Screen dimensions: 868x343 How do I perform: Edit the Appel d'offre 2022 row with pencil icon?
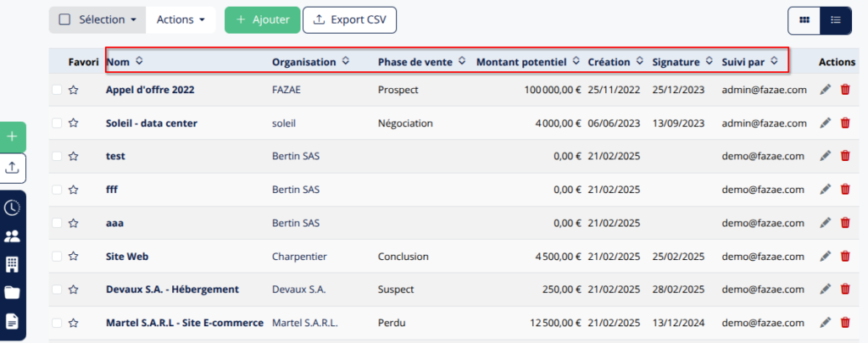pyautogui.click(x=826, y=90)
